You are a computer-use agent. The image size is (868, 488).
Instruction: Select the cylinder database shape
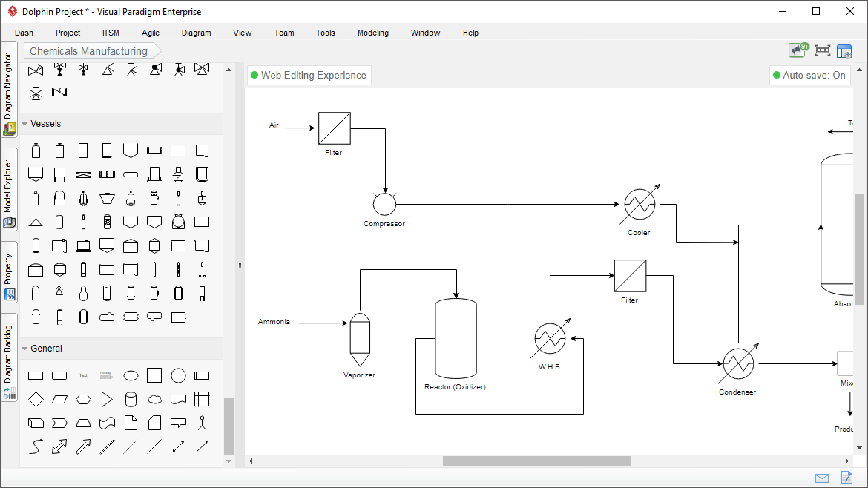click(x=131, y=399)
